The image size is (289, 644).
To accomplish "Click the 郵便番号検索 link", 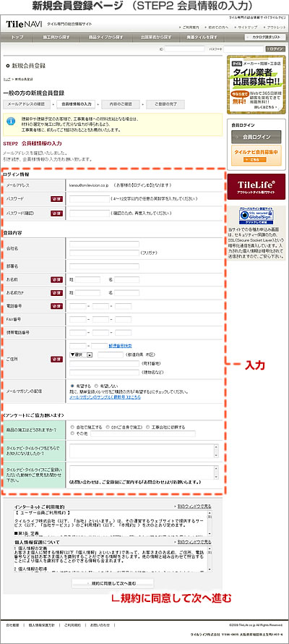I will pos(120,345).
